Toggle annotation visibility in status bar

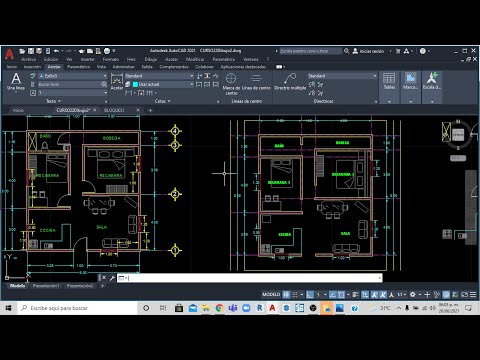374,294
